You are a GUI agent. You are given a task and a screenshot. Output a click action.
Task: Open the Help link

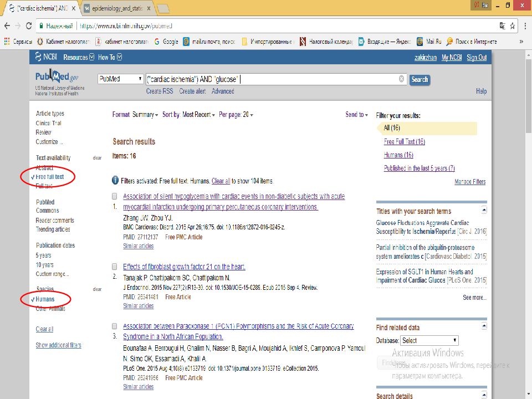[x=481, y=91]
